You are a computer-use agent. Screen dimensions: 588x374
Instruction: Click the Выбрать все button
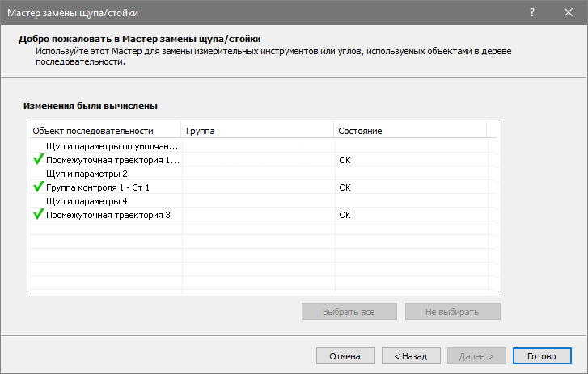click(349, 311)
